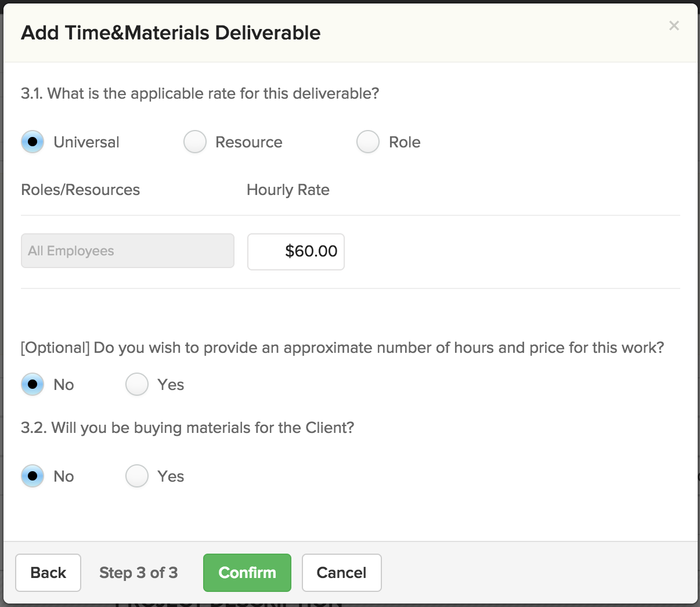Choose the Resource rate radio button
The height and width of the screenshot is (607, 700).
tap(195, 142)
